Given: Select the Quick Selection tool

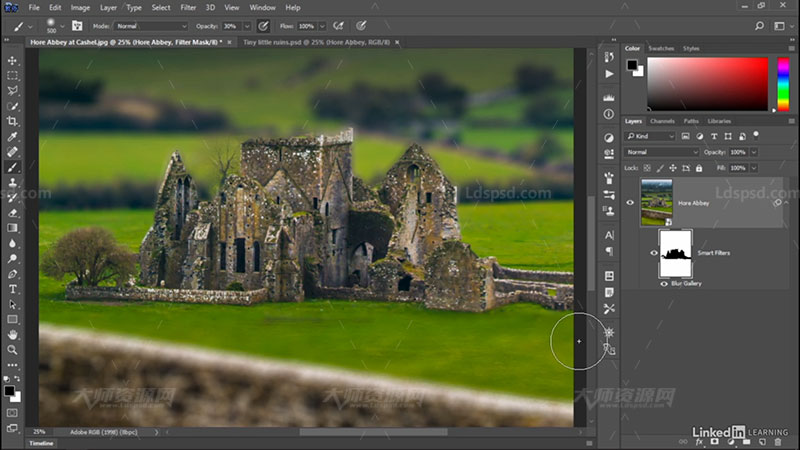Looking at the screenshot, I should pyautogui.click(x=12, y=106).
